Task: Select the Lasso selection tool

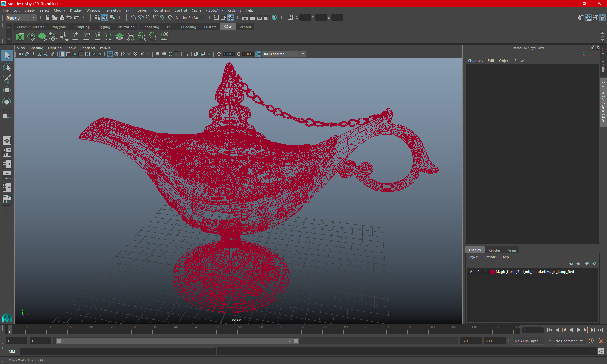Action: tap(7, 67)
